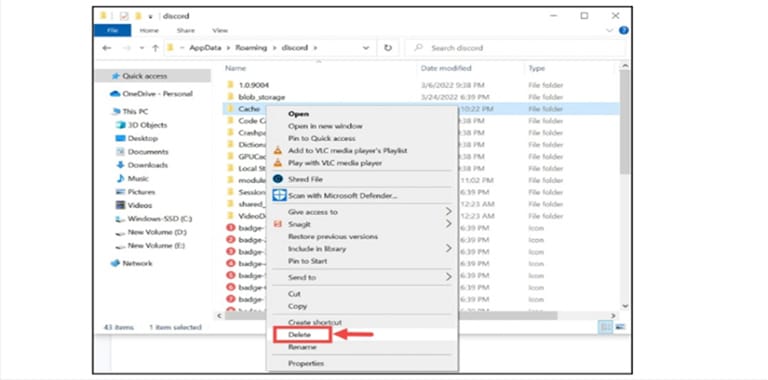Image resolution: width=768 pixels, height=380 pixels.
Task: Select Network in navigation pane
Action: pyautogui.click(x=132, y=263)
